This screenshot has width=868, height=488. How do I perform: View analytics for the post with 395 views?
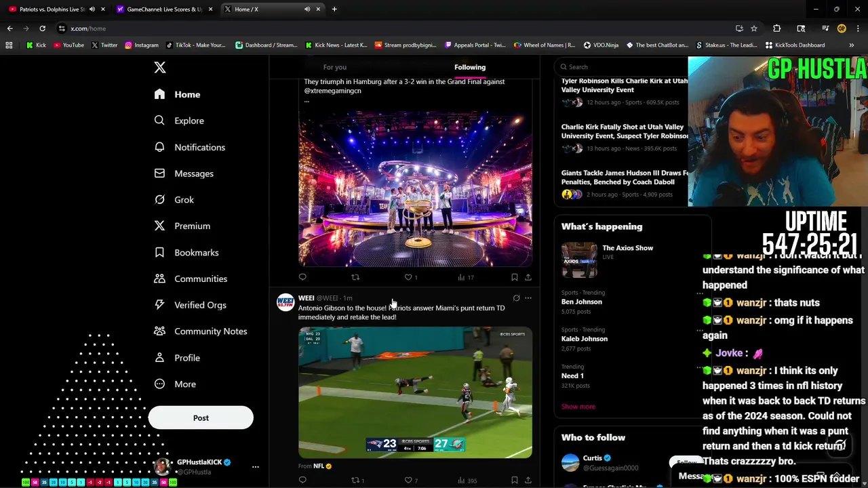(x=467, y=480)
